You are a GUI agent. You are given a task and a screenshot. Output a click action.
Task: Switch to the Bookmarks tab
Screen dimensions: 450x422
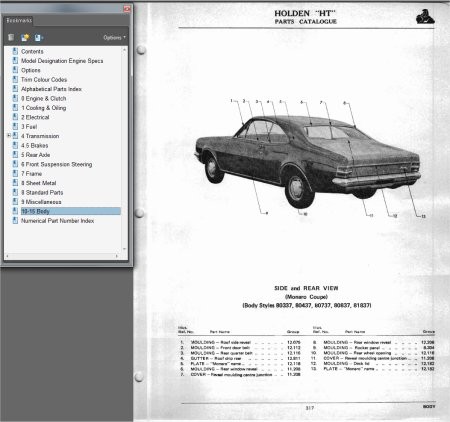[x=19, y=20]
